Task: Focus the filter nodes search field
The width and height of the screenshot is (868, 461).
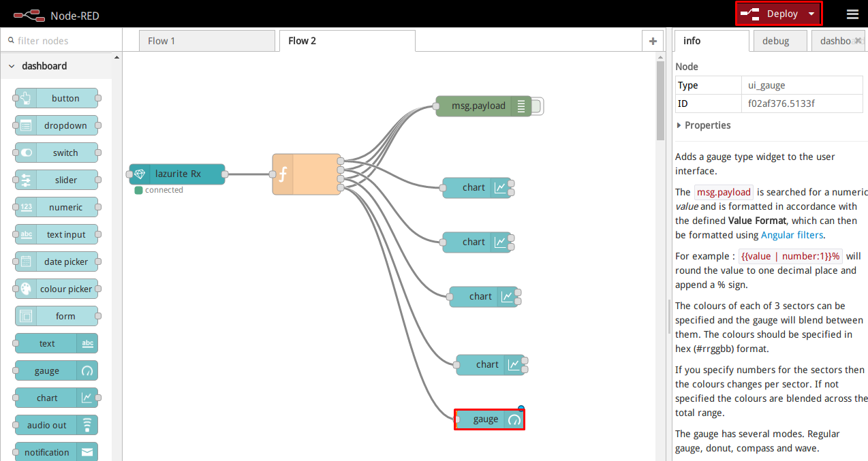Action: (x=61, y=41)
